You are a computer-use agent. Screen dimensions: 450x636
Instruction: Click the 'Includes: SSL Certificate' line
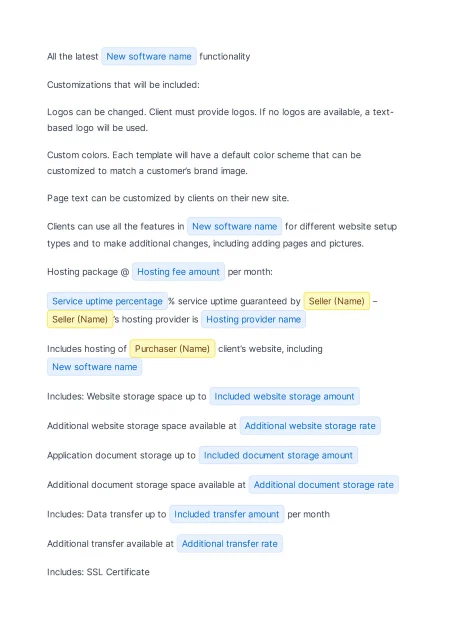[x=98, y=572]
